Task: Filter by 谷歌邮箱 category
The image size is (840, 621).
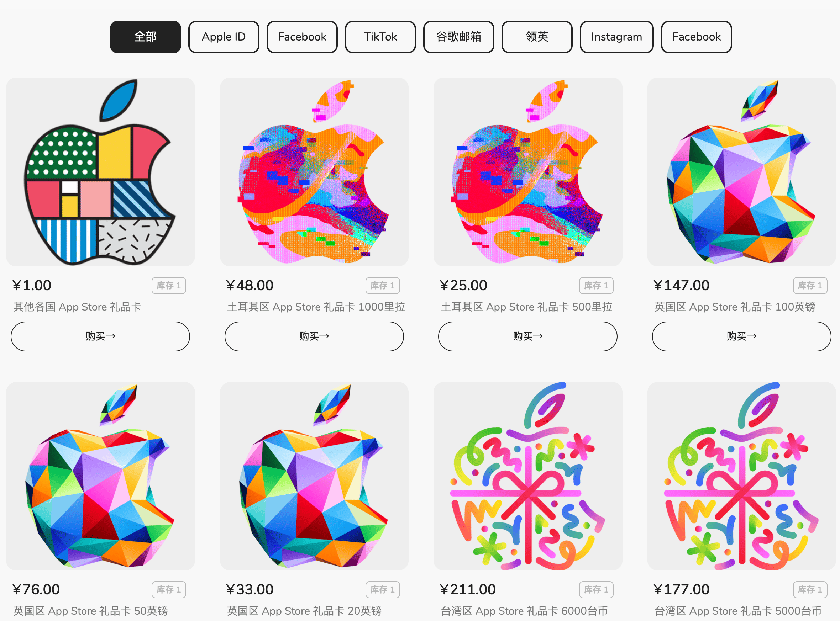Action: click(x=458, y=37)
